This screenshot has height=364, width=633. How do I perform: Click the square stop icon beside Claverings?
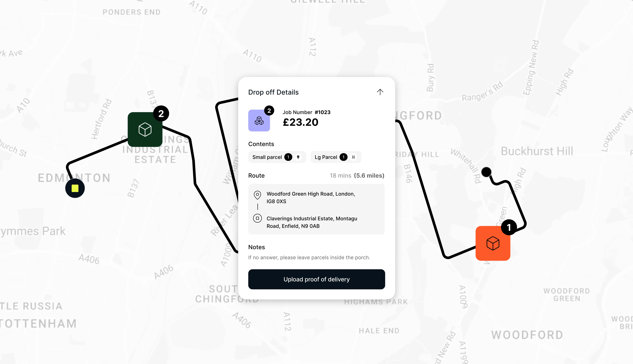coord(257,218)
